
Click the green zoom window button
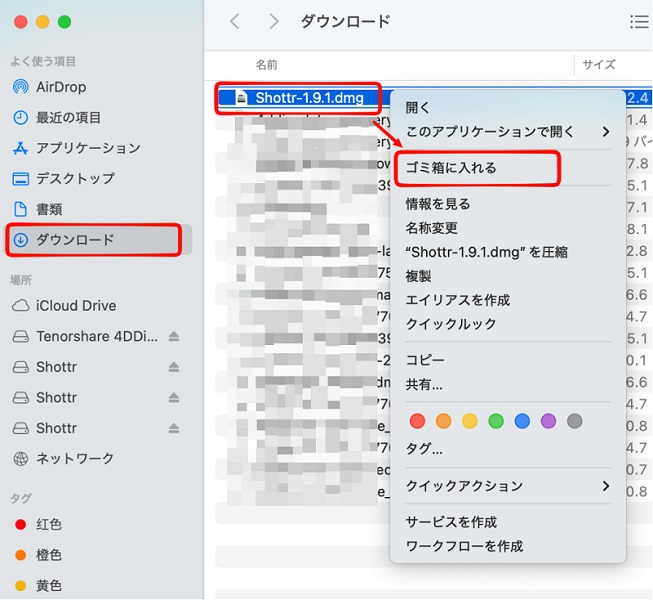(64, 22)
